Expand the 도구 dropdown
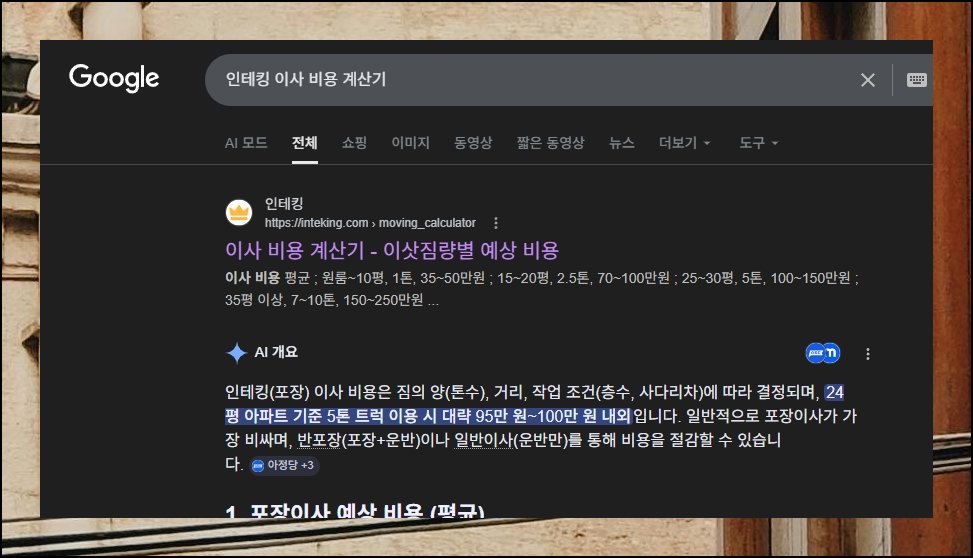 tap(758, 143)
